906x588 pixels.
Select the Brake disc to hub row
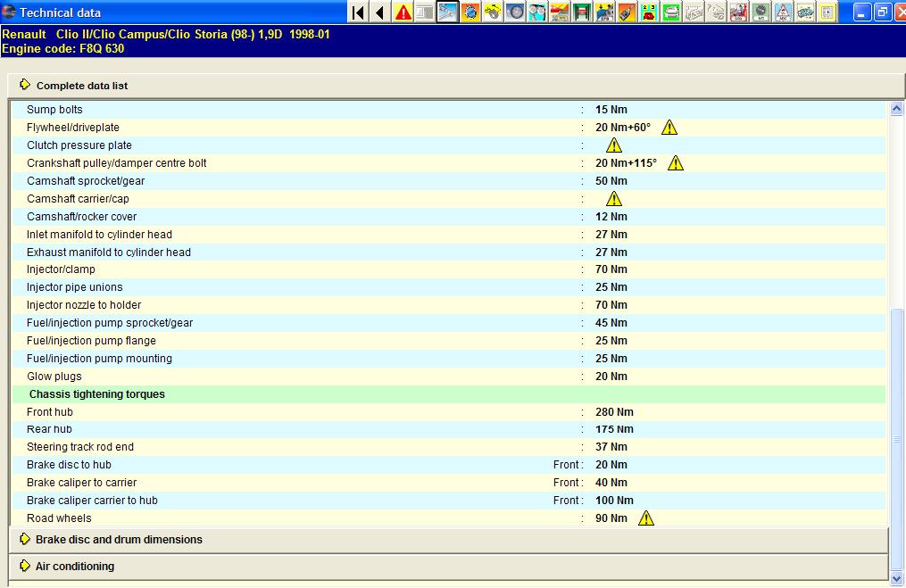pos(448,465)
